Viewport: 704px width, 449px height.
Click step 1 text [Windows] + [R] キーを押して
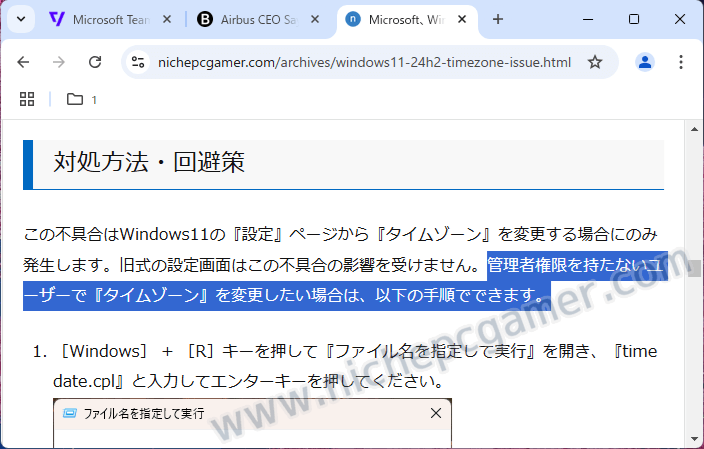[188, 351]
